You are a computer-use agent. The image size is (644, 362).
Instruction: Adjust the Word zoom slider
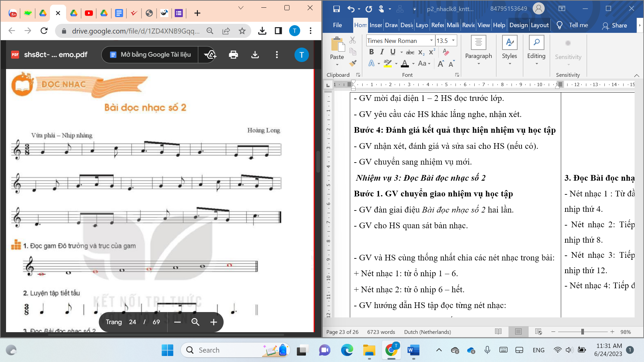583,331
